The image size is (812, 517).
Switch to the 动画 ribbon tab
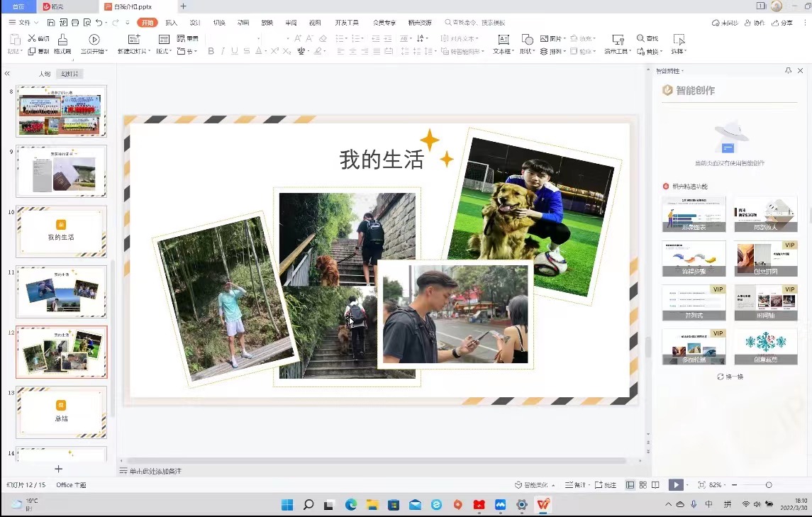[243, 23]
